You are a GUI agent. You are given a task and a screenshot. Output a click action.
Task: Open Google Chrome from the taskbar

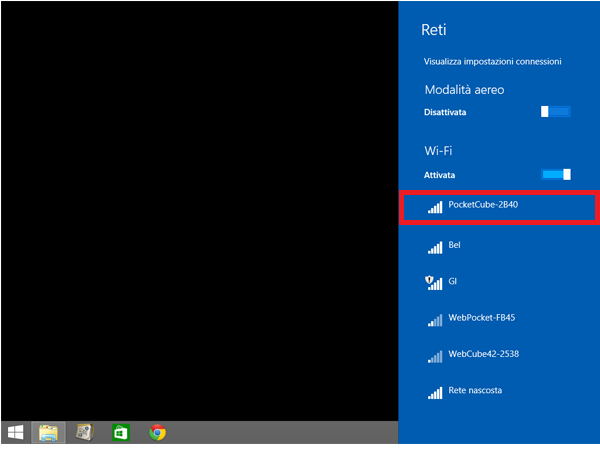pyautogui.click(x=157, y=432)
